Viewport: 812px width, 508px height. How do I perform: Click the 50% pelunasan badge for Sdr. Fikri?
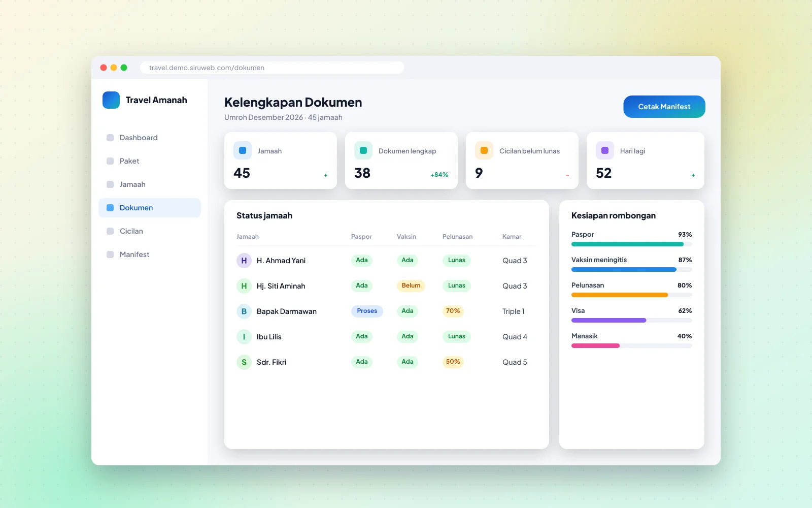tap(453, 362)
